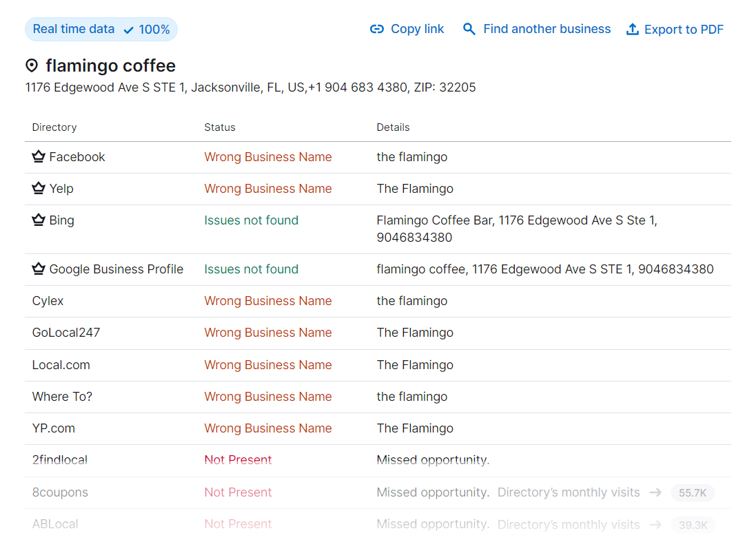Click the checkmark icon in the Real time data badge
756x553 pixels.
[x=129, y=30]
